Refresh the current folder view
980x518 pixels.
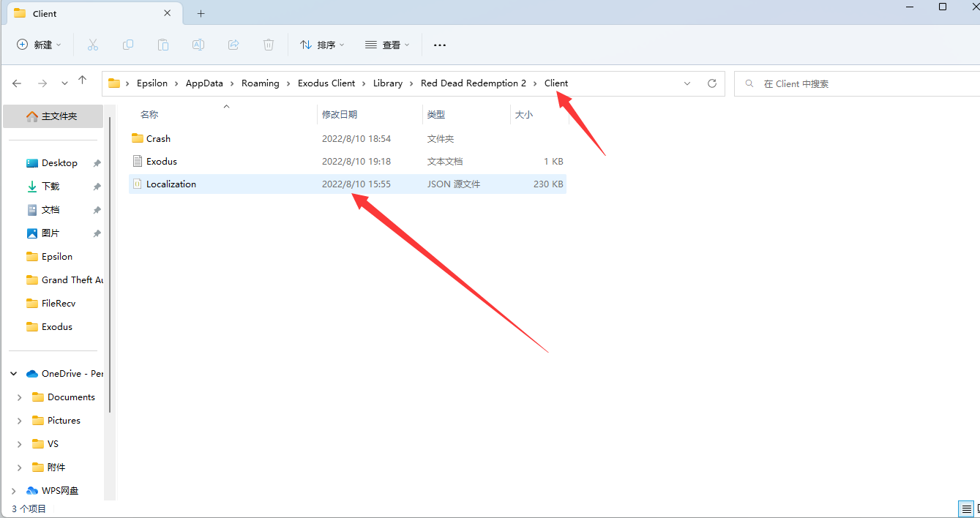[x=711, y=83]
